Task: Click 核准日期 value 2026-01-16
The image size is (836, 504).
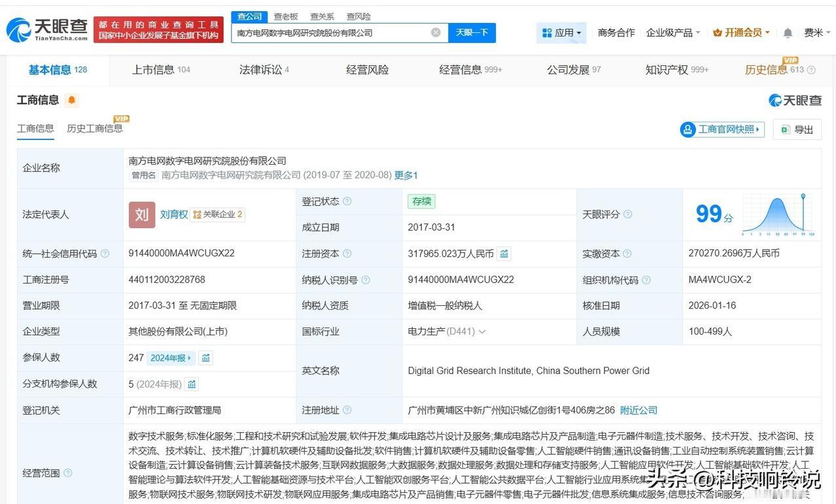Action: pos(712,305)
